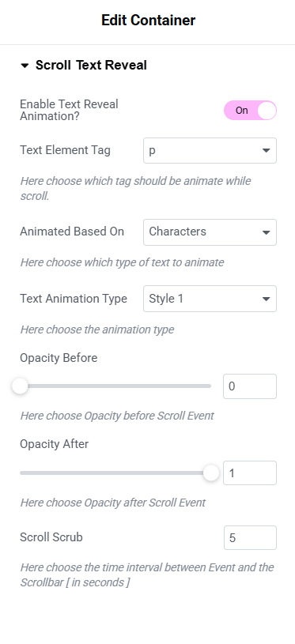Click the Animated Based On label
The width and height of the screenshot is (295, 644).
tap(72, 232)
